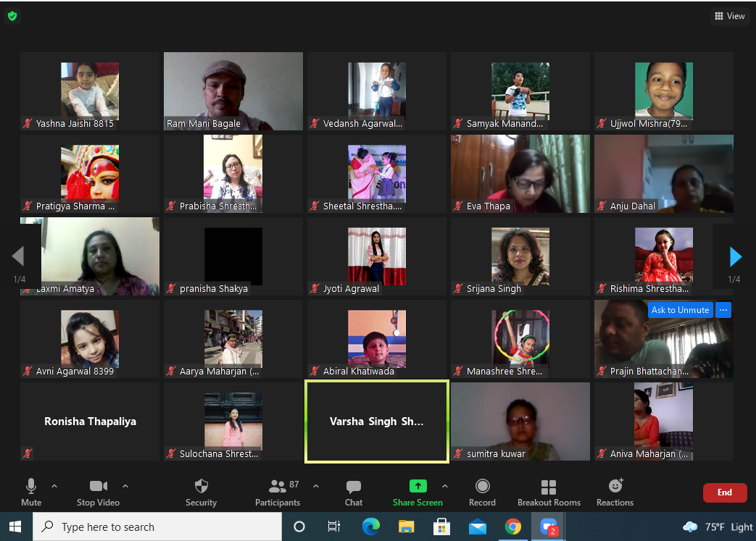Click Jyoti Agrawal's muted mic icon
756x541 pixels.
tap(315, 288)
